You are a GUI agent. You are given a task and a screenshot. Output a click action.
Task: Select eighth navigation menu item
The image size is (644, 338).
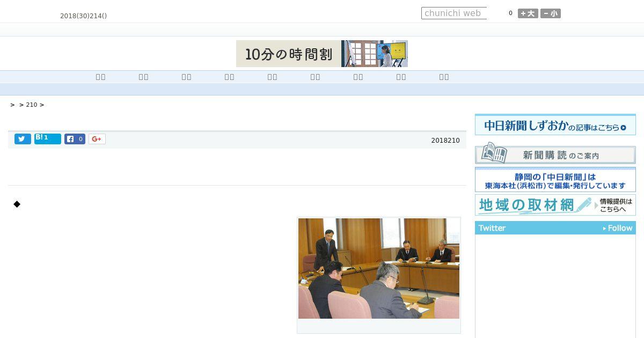401,77
